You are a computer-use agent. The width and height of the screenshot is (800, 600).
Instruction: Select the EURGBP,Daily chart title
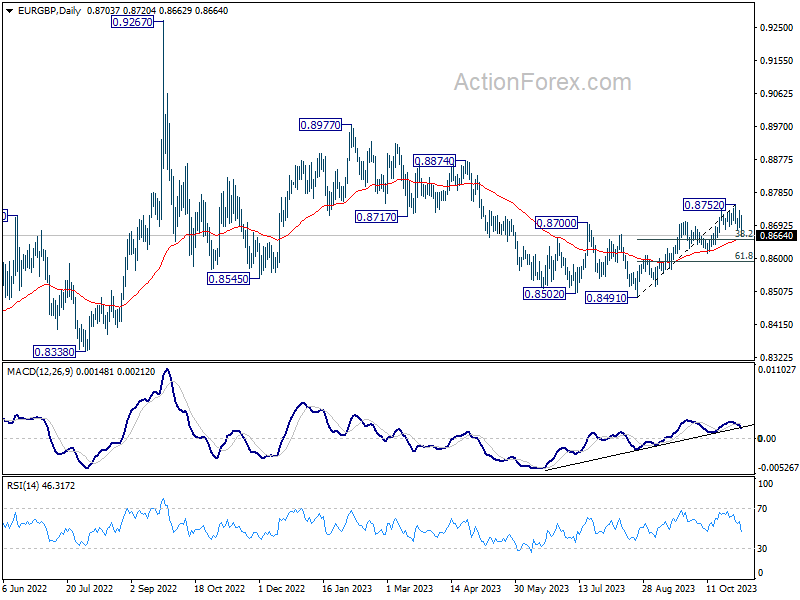click(49, 11)
